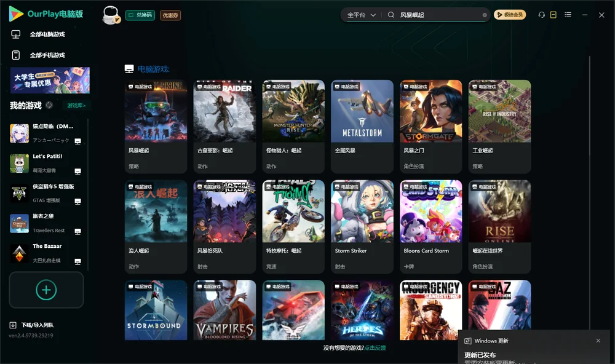
Task: Open the 风暴崛起 game card
Action: [x=156, y=126]
